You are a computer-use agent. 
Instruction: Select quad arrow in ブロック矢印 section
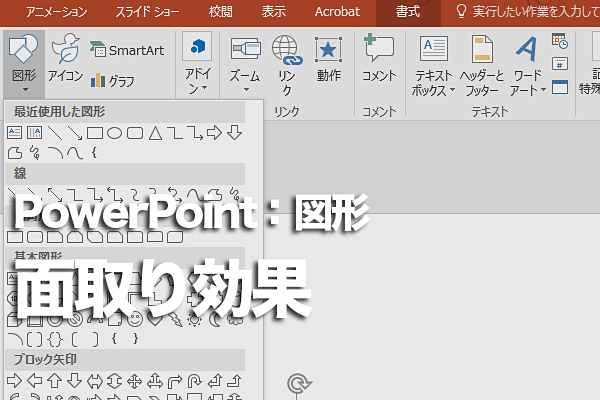135,381
